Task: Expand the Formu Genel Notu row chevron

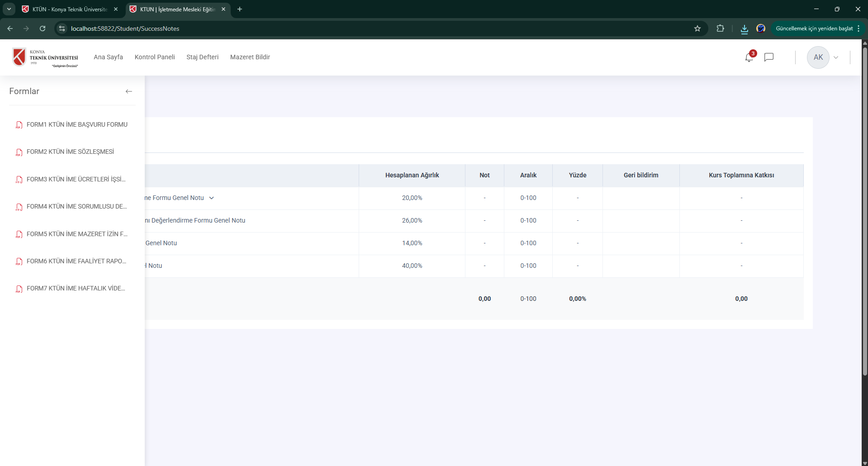Action: tap(211, 198)
